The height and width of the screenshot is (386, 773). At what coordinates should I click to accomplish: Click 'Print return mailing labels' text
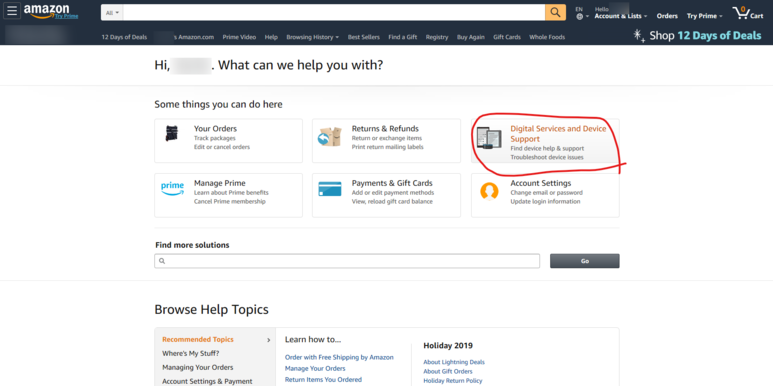[387, 147]
